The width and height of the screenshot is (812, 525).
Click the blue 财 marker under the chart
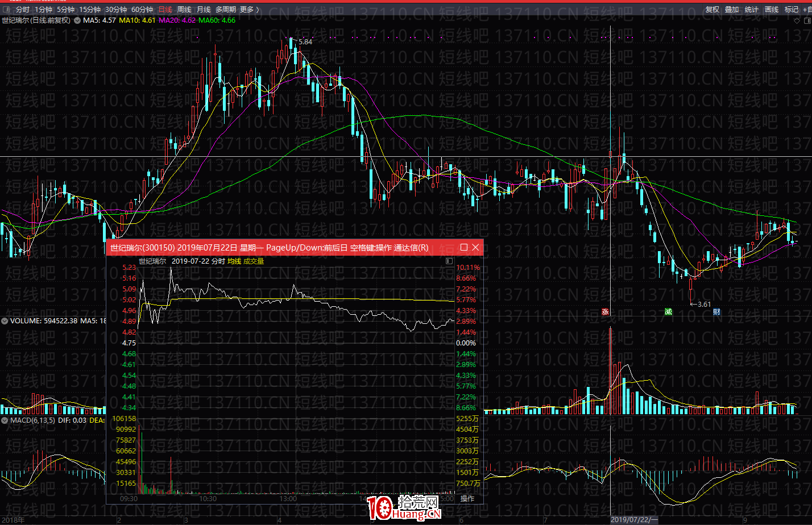point(716,312)
